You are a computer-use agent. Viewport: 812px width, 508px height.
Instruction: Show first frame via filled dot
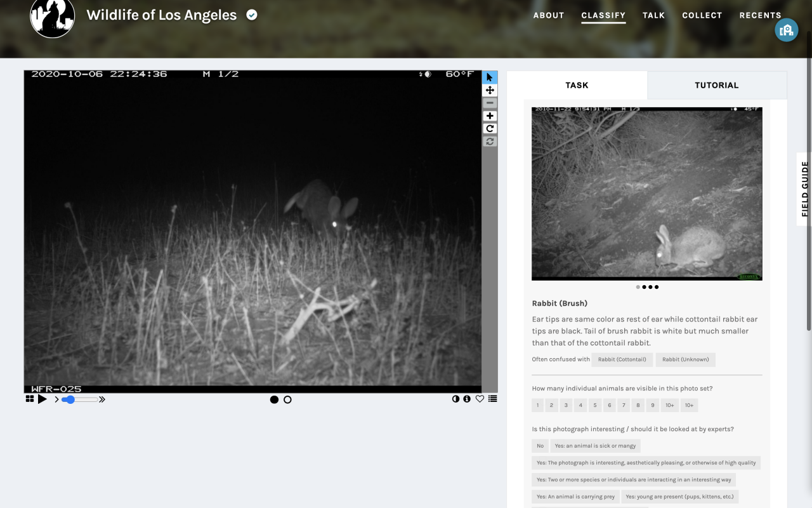(x=274, y=399)
